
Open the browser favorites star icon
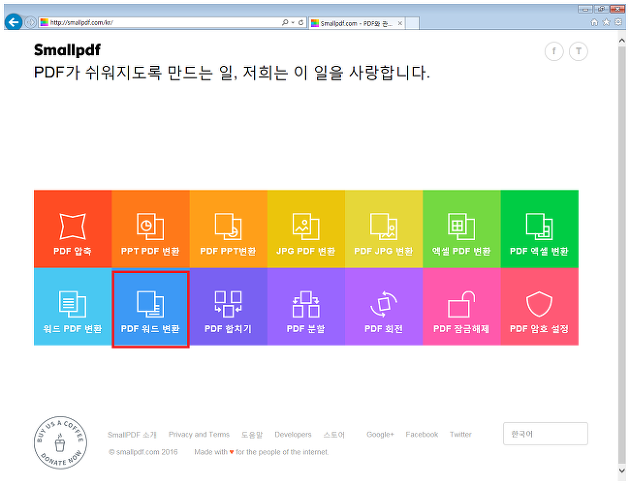click(x=606, y=23)
